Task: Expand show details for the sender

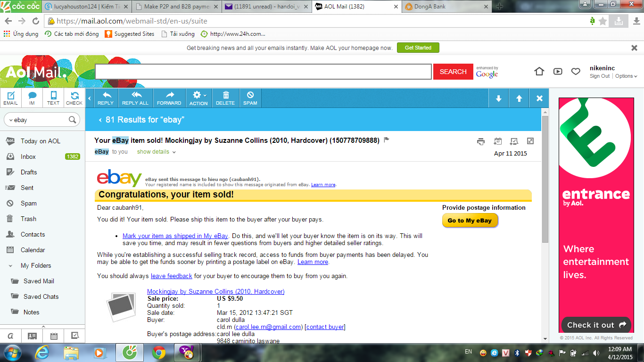Action: (x=156, y=152)
